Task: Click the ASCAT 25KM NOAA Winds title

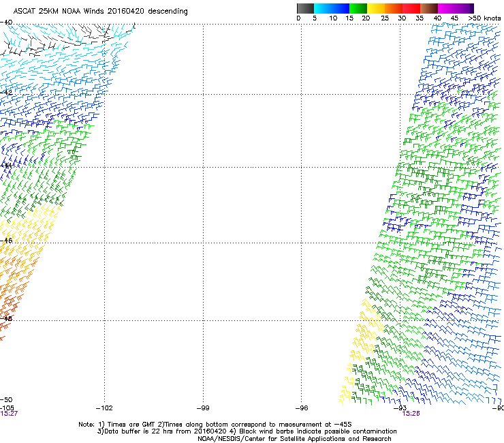Action: [x=100, y=11]
